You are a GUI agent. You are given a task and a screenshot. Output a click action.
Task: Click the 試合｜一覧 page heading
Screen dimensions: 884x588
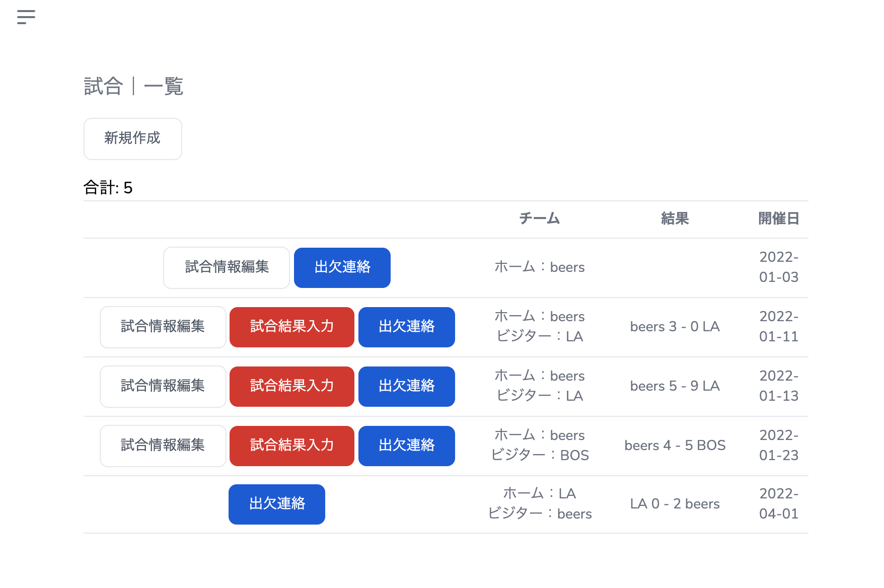(x=133, y=86)
